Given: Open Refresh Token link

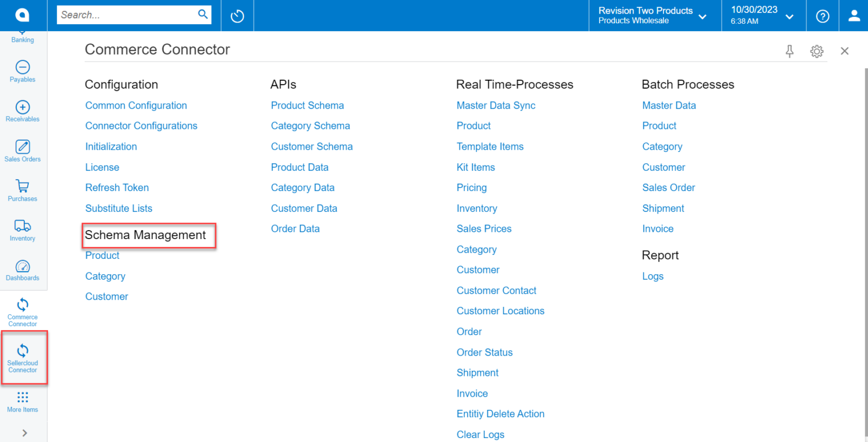Looking at the screenshot, I should pos(117,188).
